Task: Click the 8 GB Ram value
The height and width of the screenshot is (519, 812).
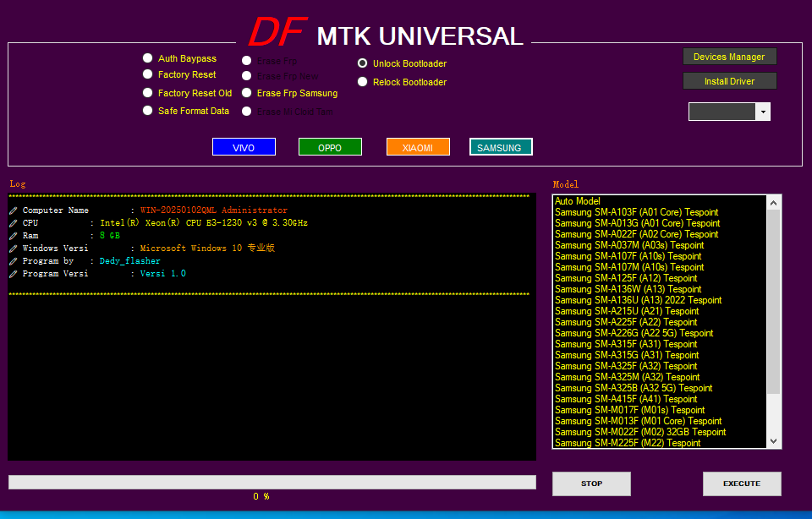Action: [x=110, y=236]
